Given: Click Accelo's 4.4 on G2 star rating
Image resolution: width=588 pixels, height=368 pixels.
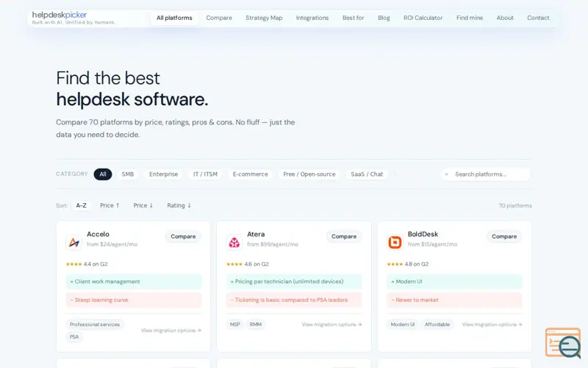Looking at the screenshot, I should [87, 264].
